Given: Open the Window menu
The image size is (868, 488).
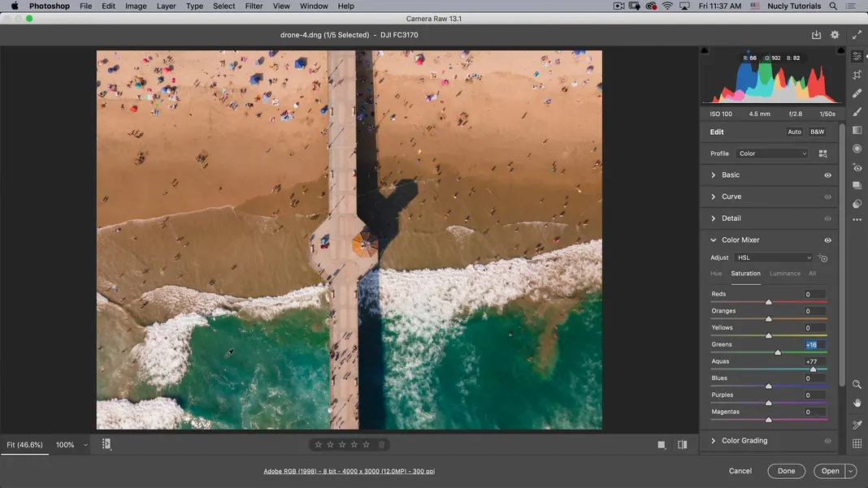Looking at the screenshot, I should pos(314,6).
